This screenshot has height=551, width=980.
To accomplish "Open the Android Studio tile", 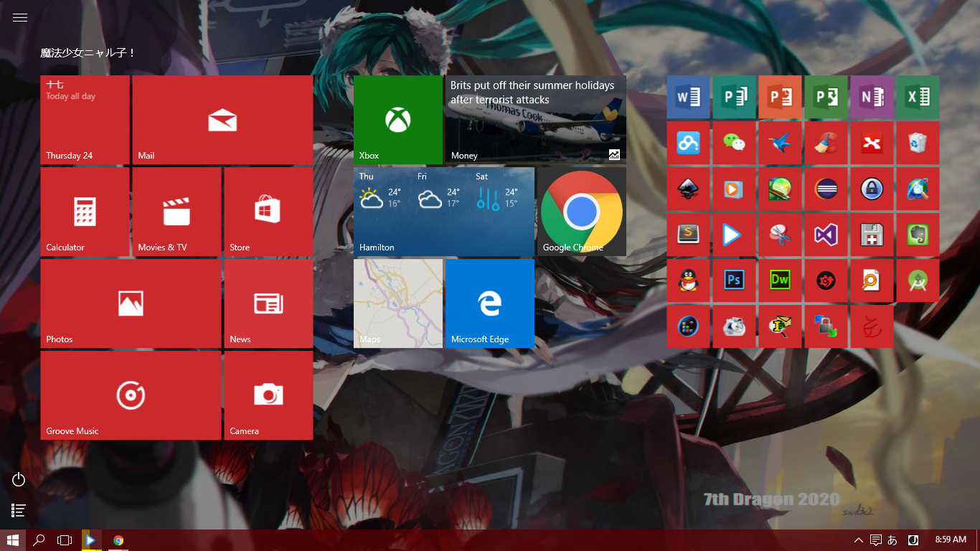I will [918, 281].
